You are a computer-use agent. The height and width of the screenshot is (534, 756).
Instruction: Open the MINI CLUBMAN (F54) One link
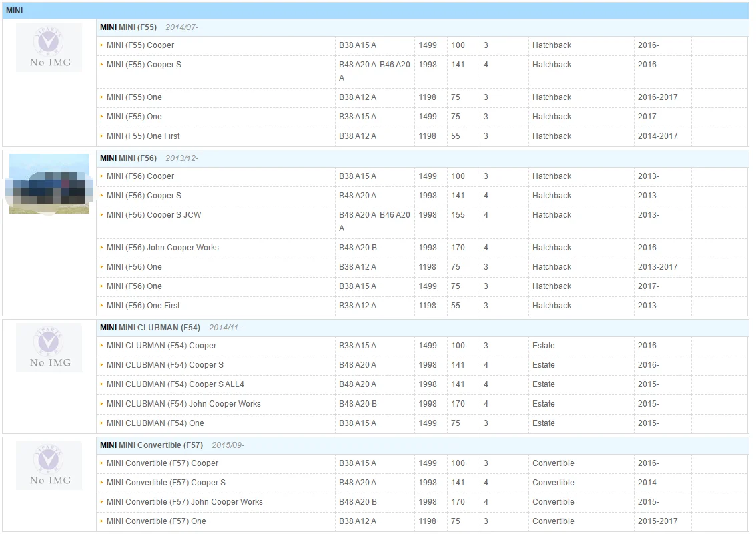point(155,423)
